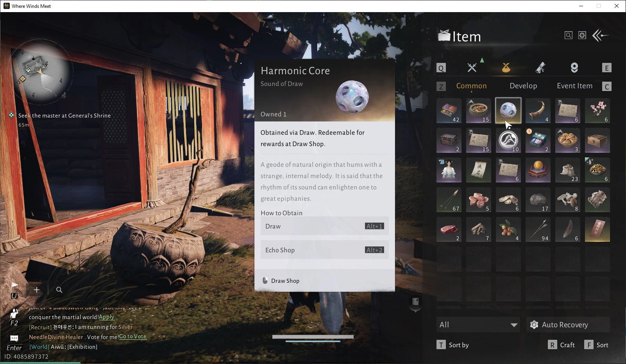Select the ore rock with count 17
The width and height of the screenshot is (626, 364).
coord(538,200)
